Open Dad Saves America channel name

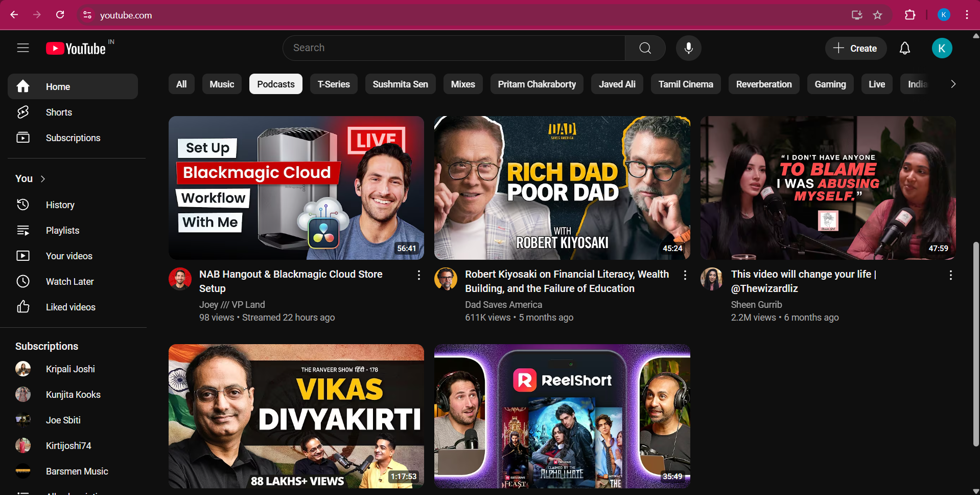(503, 304)
